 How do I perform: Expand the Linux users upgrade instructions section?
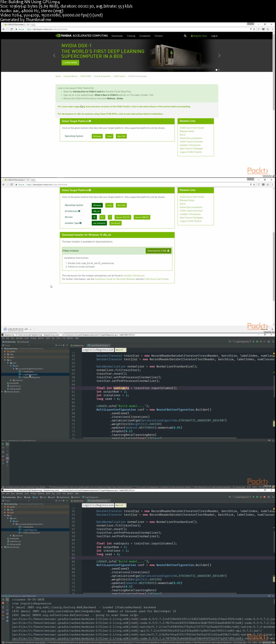137,107
